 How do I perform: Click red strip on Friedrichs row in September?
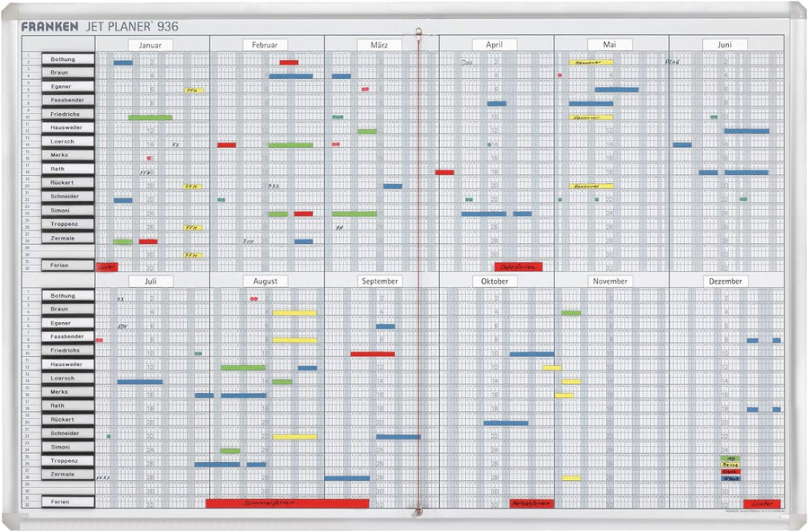coord(373,354)
